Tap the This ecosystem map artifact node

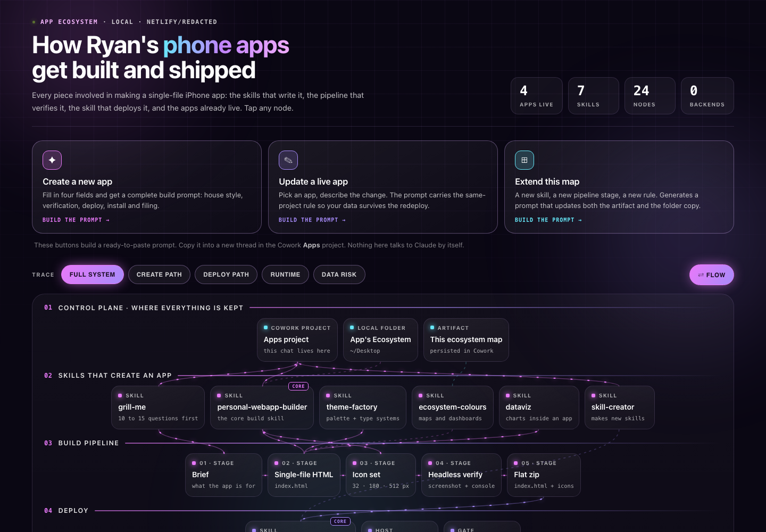click(x=466, y=340)
